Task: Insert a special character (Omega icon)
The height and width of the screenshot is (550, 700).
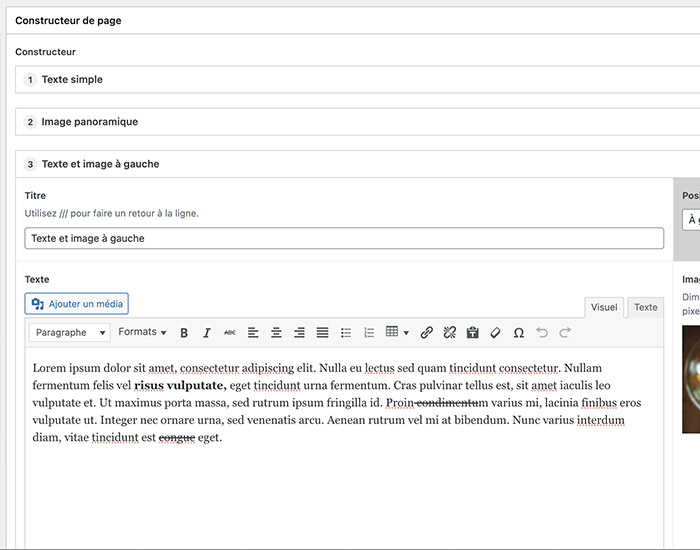Action: [518, 333]
